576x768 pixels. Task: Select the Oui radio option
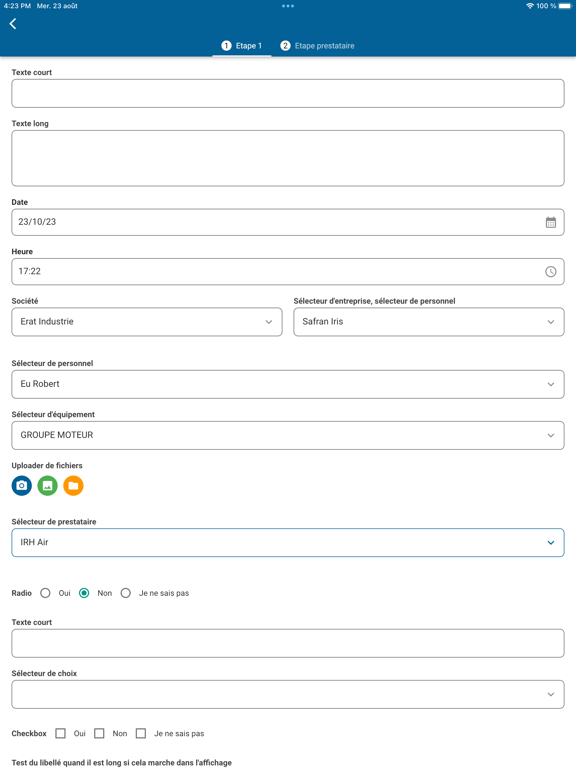tap(45, 593)
